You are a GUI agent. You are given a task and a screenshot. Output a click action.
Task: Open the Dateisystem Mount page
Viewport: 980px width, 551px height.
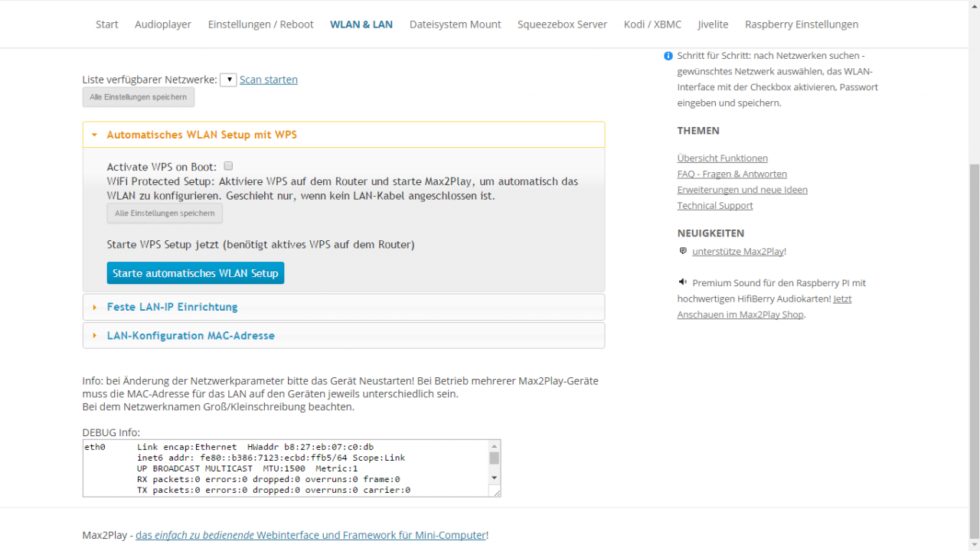456,24
